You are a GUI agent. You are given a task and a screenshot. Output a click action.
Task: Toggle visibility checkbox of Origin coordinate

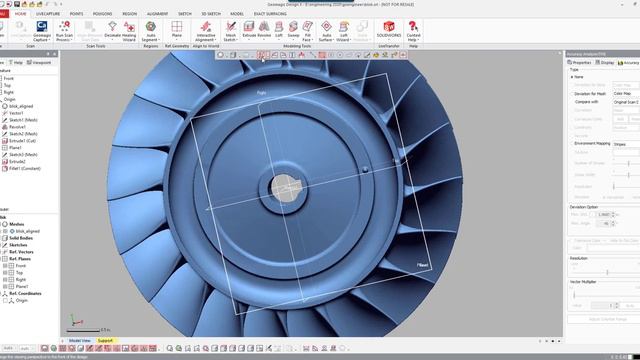click(5, 300)
